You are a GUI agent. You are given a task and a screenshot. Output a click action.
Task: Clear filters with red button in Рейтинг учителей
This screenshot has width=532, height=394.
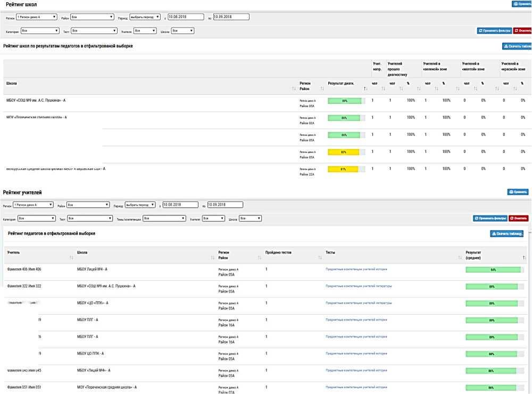click(x=518, y=218)
